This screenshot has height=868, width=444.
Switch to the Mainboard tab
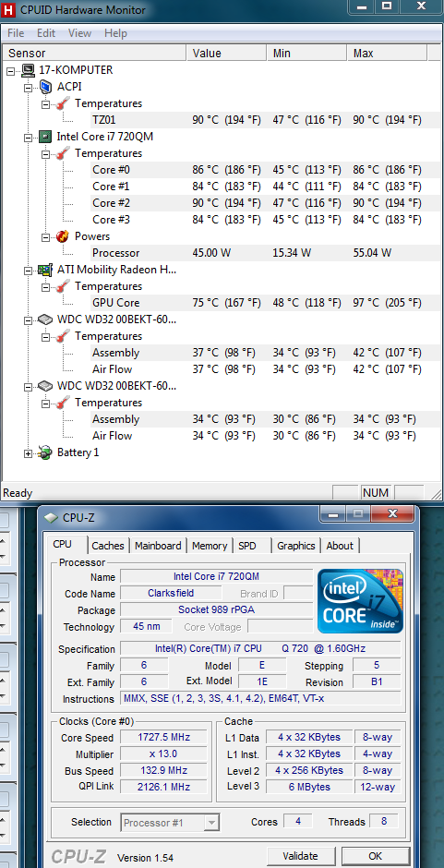(x=159, y=546)
